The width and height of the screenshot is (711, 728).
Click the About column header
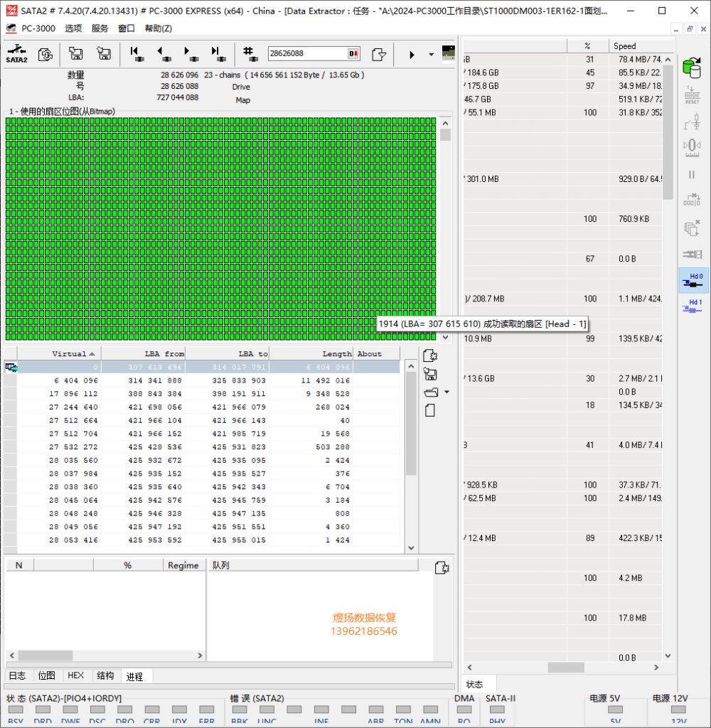coord(377,354)
